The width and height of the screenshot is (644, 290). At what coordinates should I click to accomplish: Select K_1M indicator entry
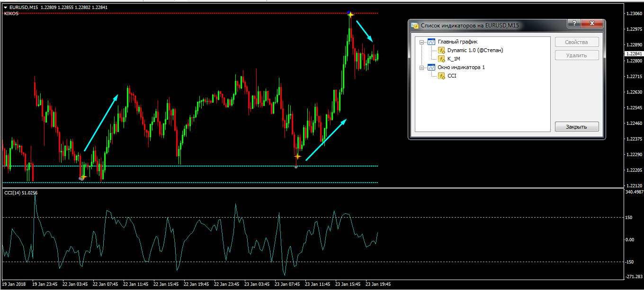454,59
